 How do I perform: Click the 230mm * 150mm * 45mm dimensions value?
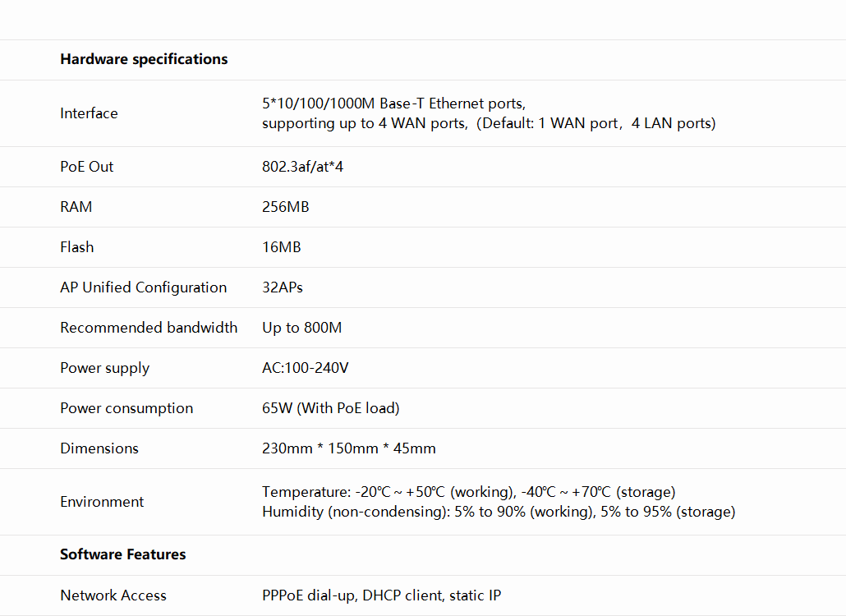coord(348,448)
